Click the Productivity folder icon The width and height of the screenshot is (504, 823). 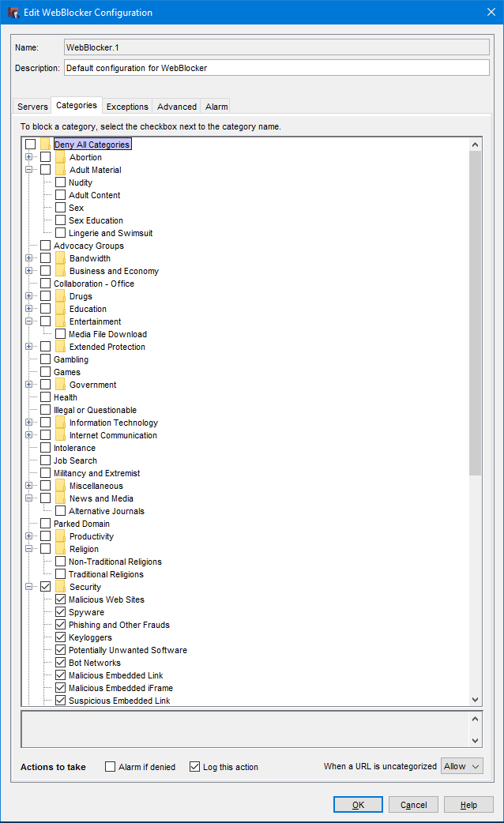(x=60, y=536)
